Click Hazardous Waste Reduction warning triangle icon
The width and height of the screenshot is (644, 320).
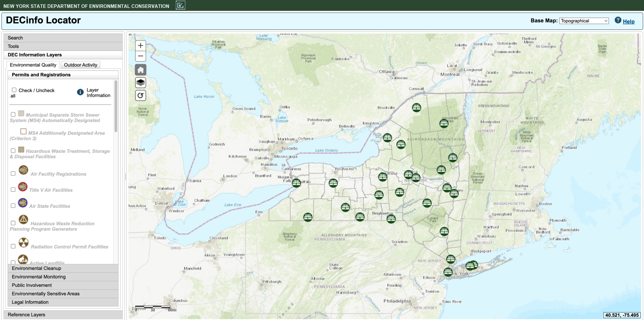(23, 220)
